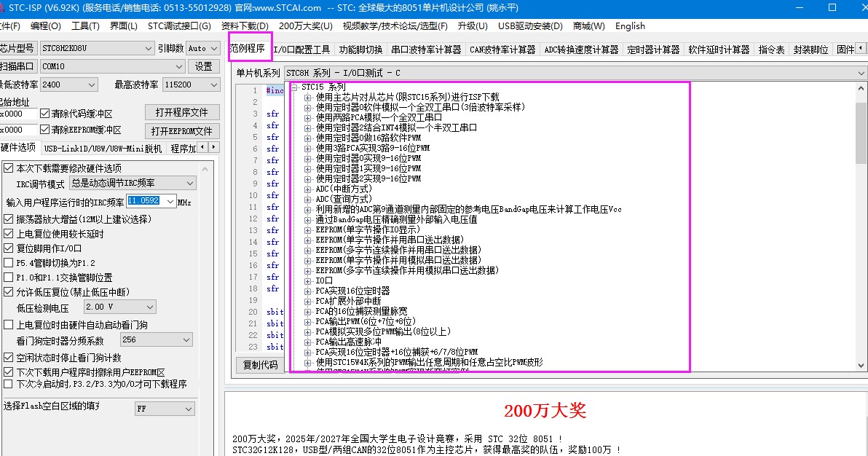868x456 pixels.
Task: Open the maximum baud rate 115200 dropdown
Action: coord(192,84)
